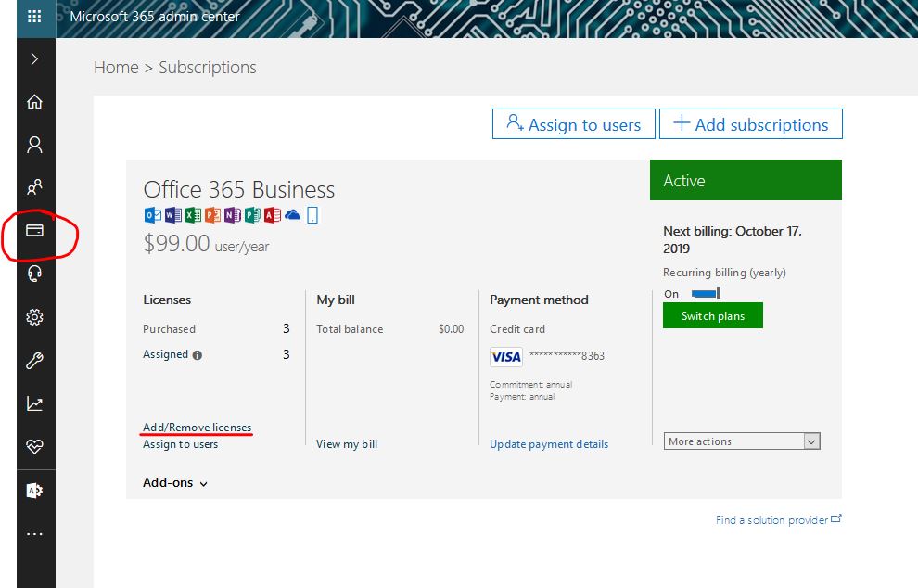Click the Assign to users button
918x588 pixels.
click(574, 123)
